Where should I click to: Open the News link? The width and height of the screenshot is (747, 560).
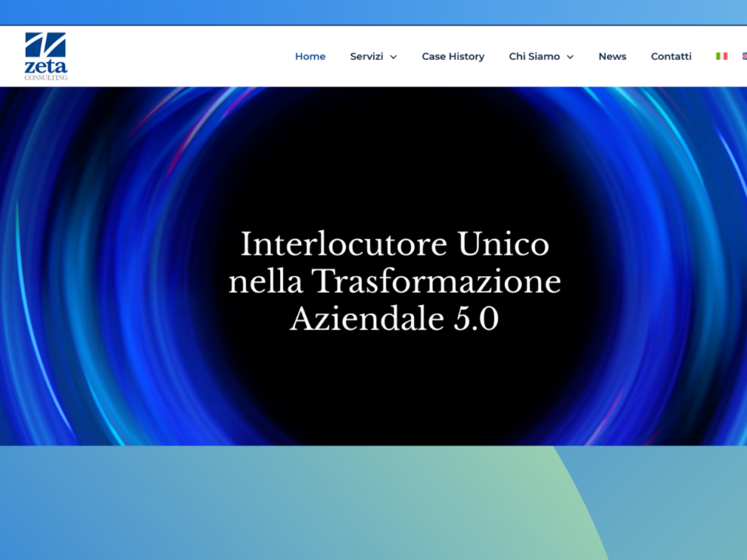(612, 56)
